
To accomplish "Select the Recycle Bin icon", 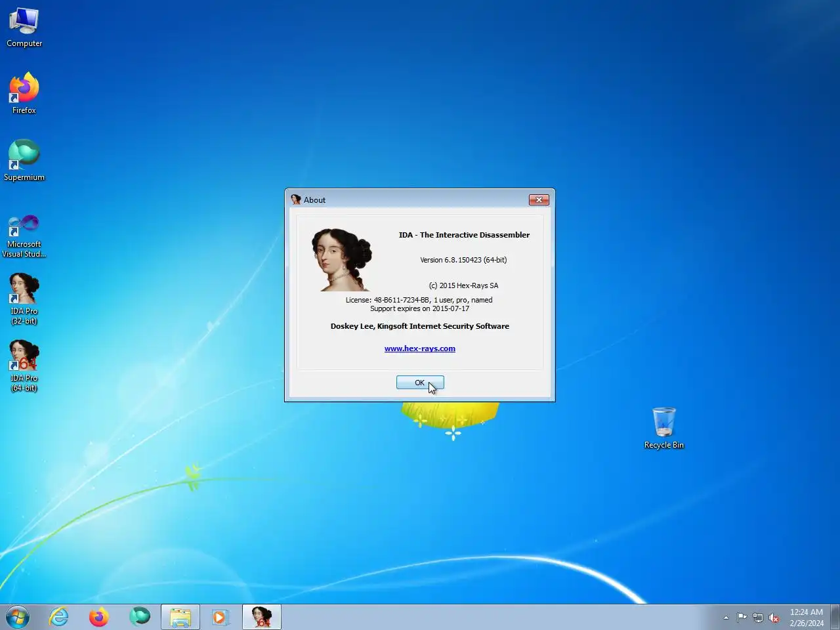I will [x=664, y=429].
